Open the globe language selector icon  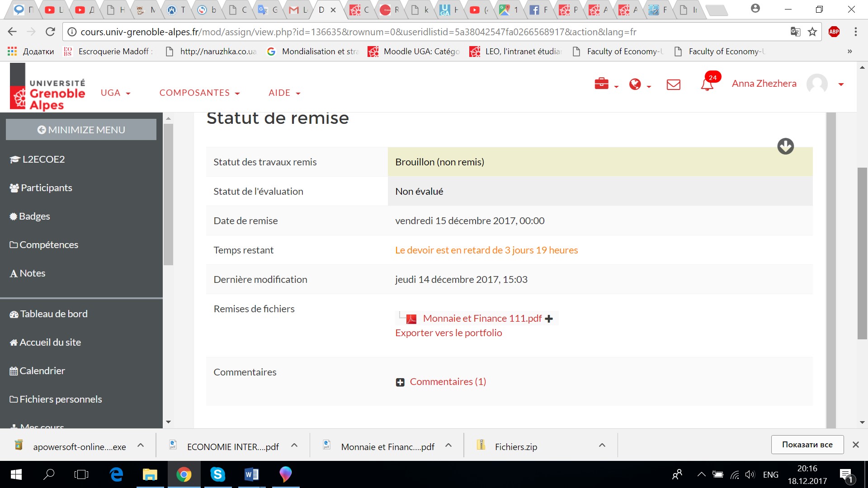[635, 84]
